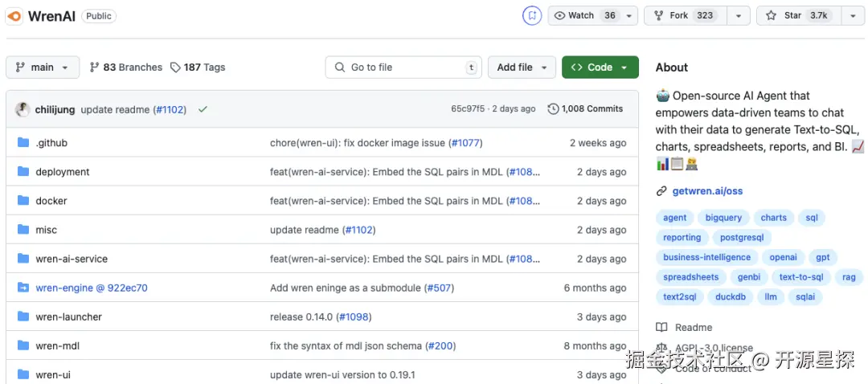Click the wren-ui folder icon
The width and height of the screenshot is (868, 384).
(23, 374)
